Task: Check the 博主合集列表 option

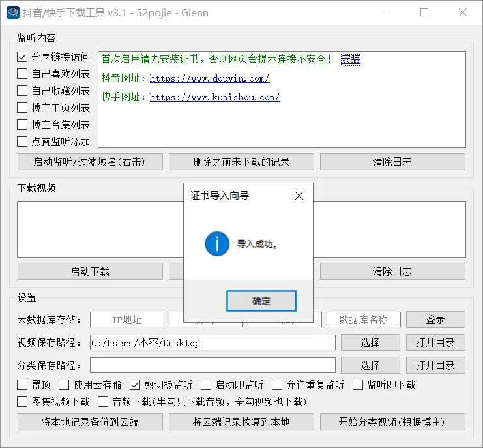Action: point(22,125)
